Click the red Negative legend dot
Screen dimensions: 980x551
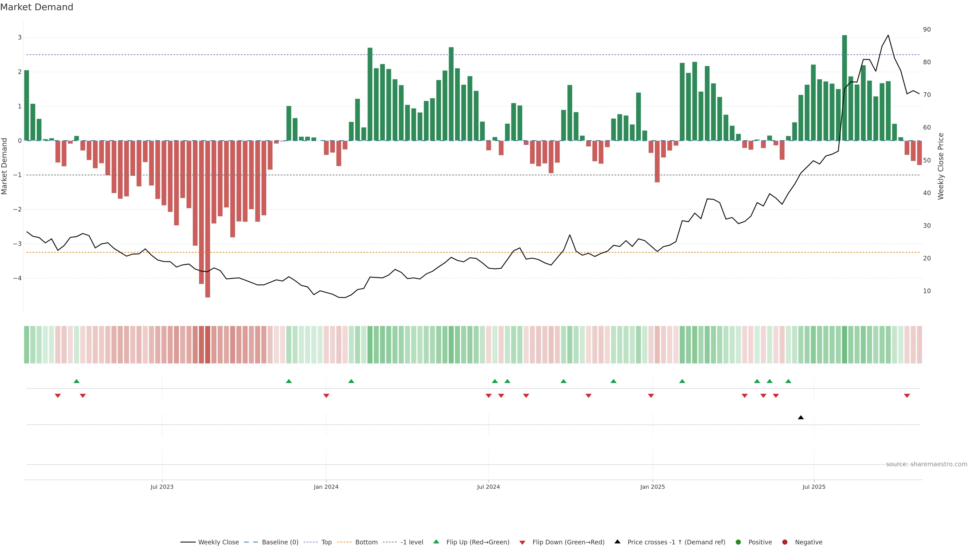pos(785,542)
